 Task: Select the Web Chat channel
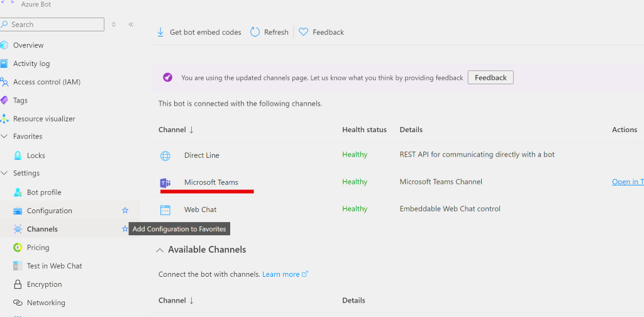(x=200, y=209)
